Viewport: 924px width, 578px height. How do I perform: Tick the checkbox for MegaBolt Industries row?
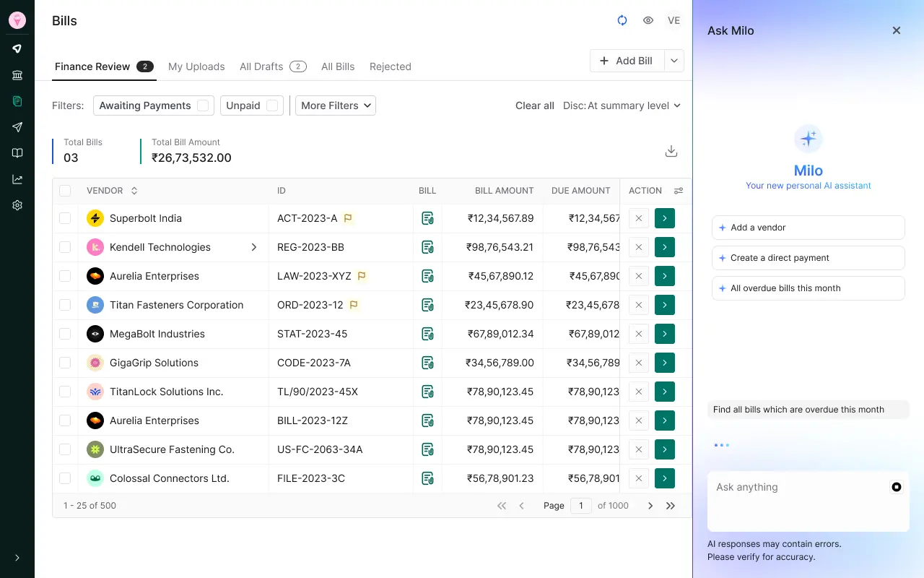[65, 334]
